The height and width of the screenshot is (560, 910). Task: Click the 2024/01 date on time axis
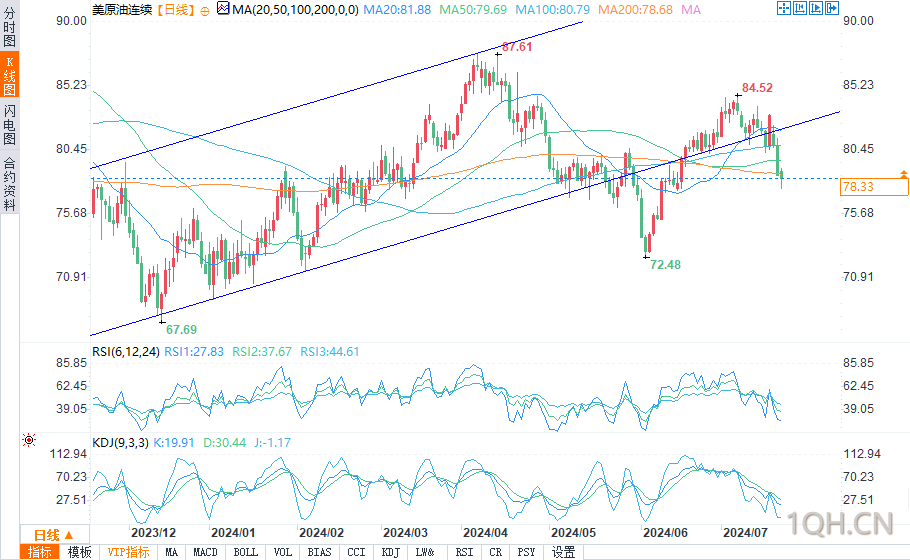233,533
